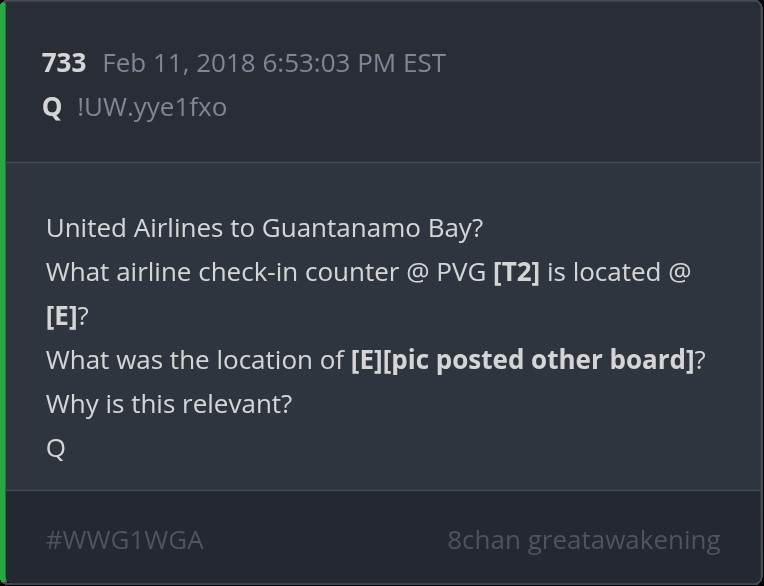Click the author name Q in header
The image size is (764, 586).
coord(53,107)
